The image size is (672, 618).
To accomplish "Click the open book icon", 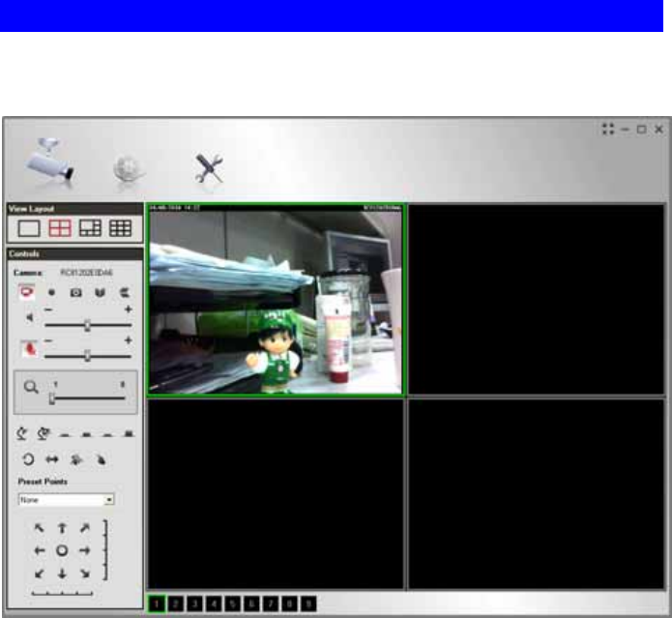I will coord(100,293).
